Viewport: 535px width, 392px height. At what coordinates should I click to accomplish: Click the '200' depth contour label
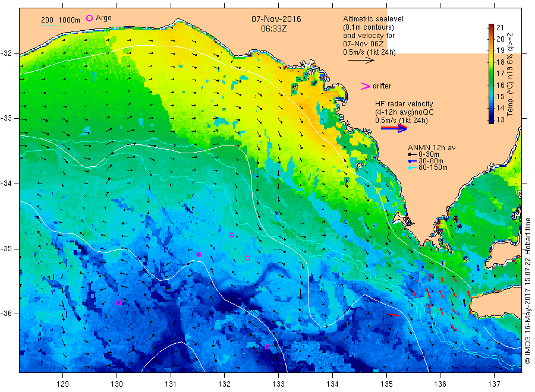47,20
